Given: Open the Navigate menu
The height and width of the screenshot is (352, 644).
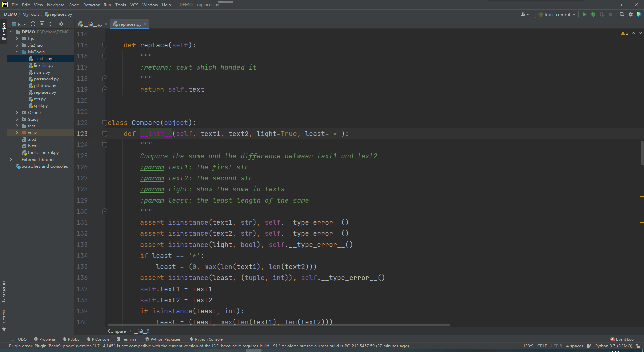Looking at the screenshot, I should (x=55, y=5).
